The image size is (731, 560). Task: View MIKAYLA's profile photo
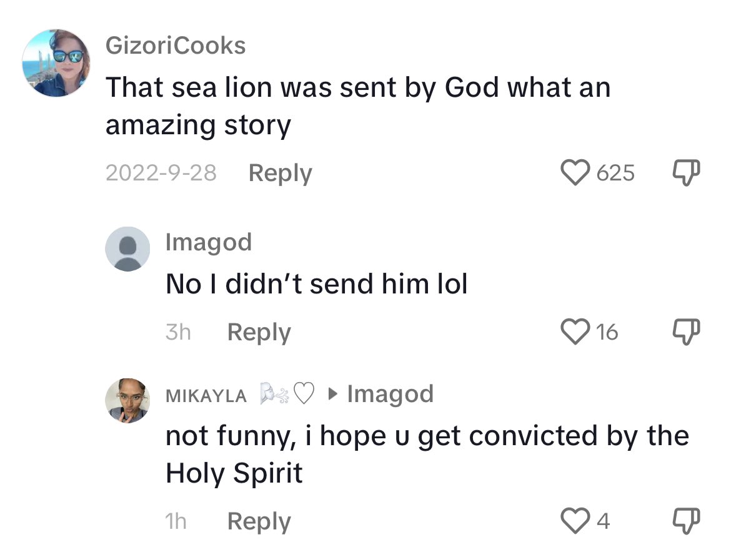point(127,400)
